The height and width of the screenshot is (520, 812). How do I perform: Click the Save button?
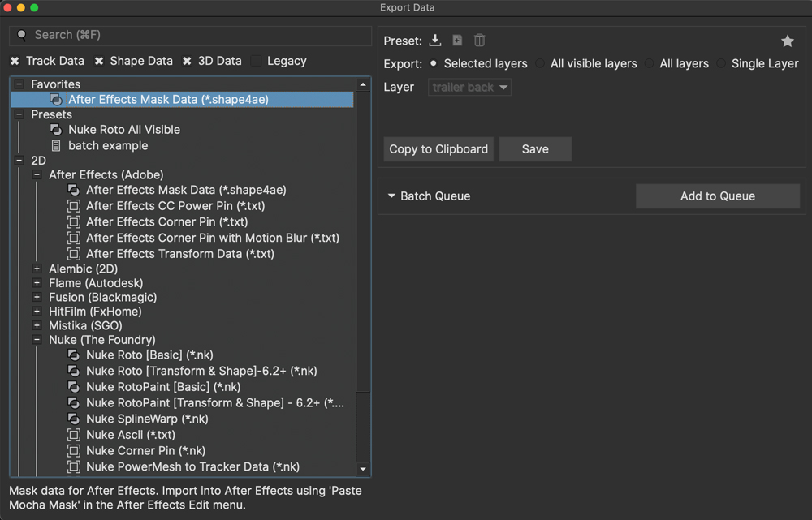[535, 149]
